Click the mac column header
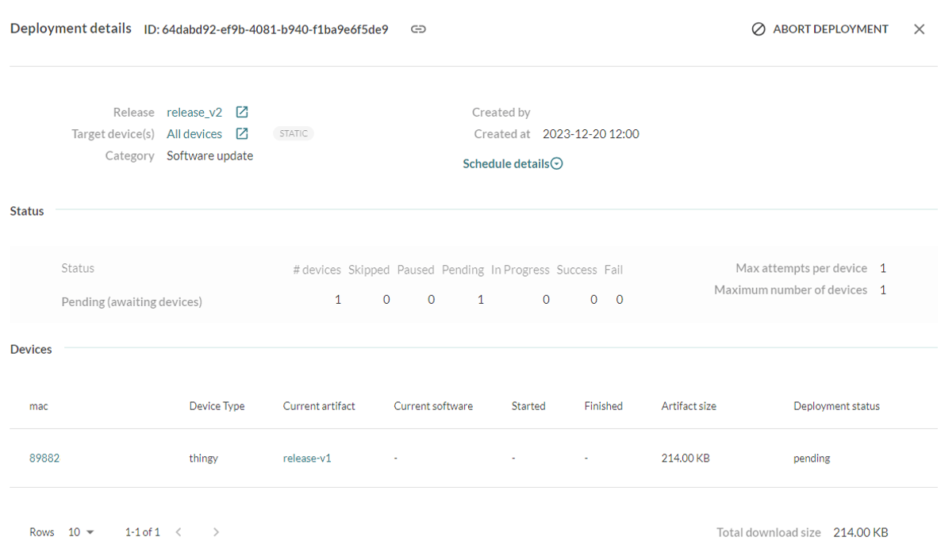Image resolution: width=941 pixels, height=560 pixels. pyautogui.click(x=39, y=406)
